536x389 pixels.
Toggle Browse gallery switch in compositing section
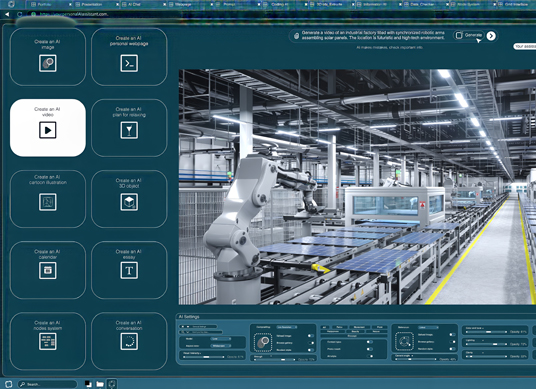[311, 343]
